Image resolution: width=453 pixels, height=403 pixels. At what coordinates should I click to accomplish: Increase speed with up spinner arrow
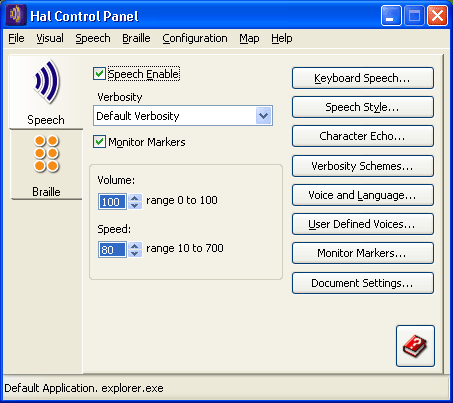[135, 246]
